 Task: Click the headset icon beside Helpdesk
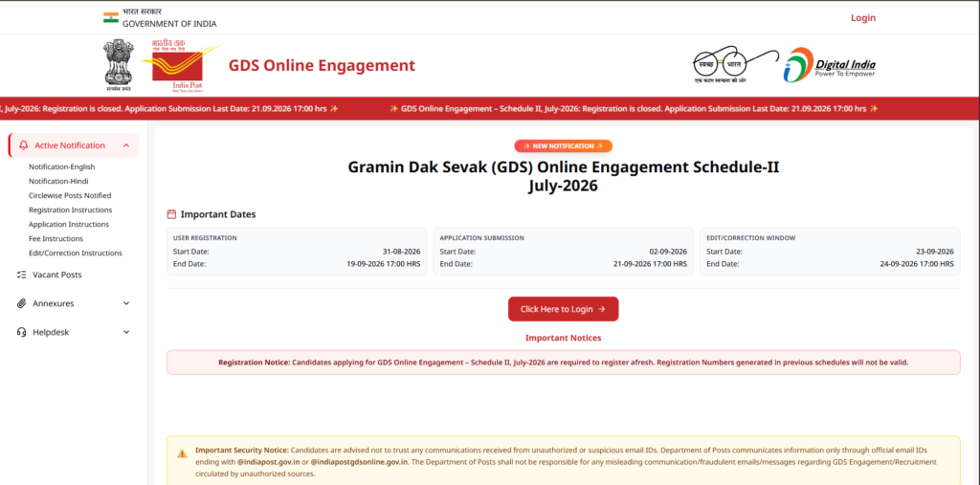tap(21, 332)
